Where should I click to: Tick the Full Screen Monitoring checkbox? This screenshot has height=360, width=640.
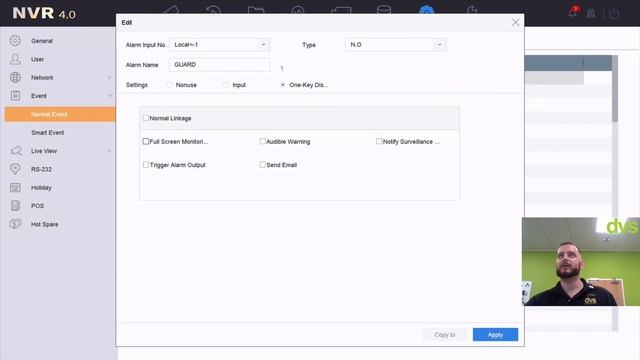coord(146,141)
